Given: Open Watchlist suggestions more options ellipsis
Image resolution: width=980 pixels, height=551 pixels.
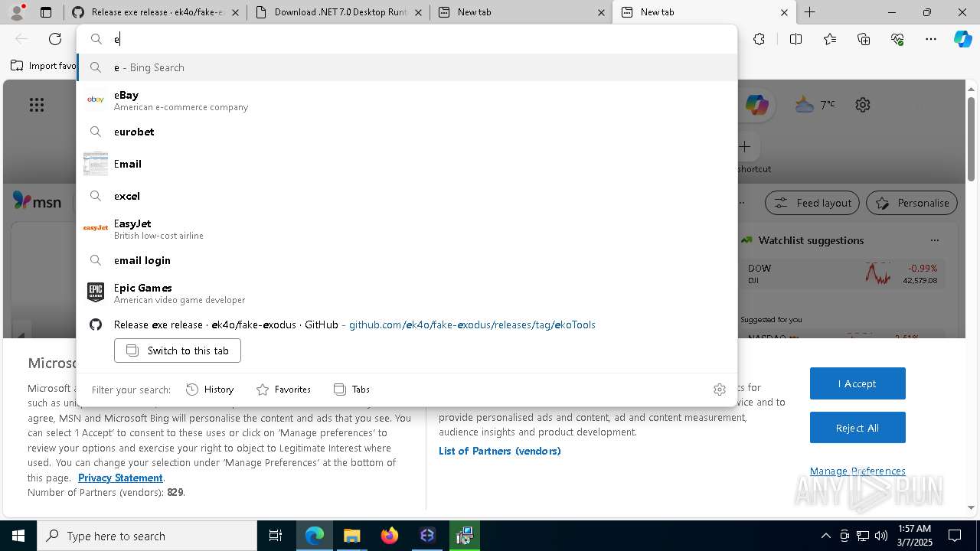Looking at the screenshot, I should click(x=934, y=240).
